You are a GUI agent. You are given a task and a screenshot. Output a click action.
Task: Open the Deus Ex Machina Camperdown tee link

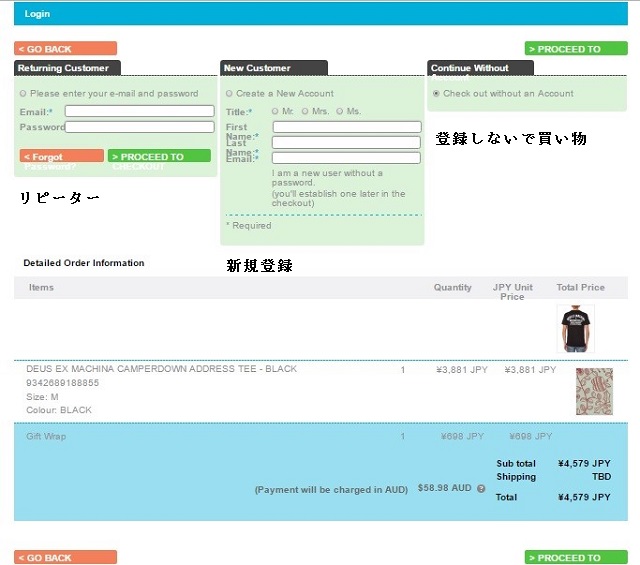161,369
